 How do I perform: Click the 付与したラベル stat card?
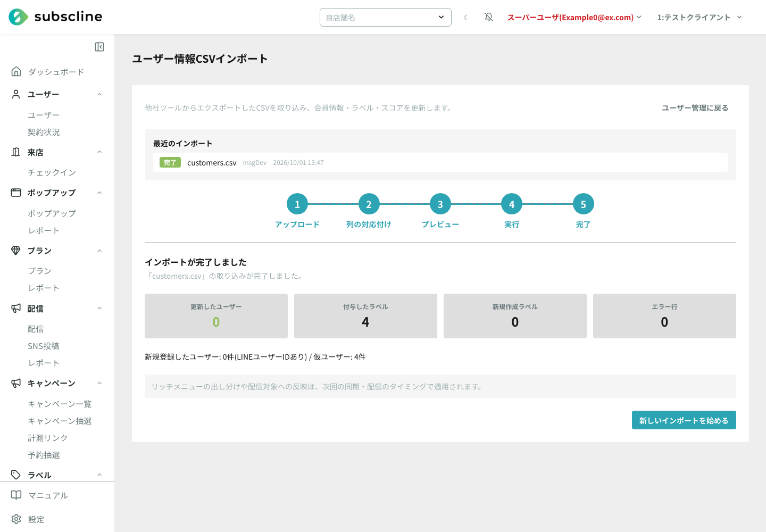(x=365, y=316)
